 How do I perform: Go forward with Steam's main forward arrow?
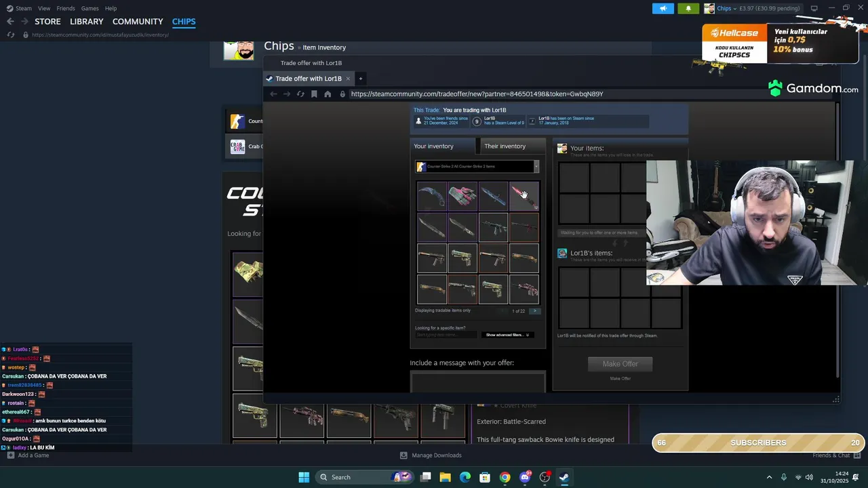pyautogui.click(x=24, y=22)
